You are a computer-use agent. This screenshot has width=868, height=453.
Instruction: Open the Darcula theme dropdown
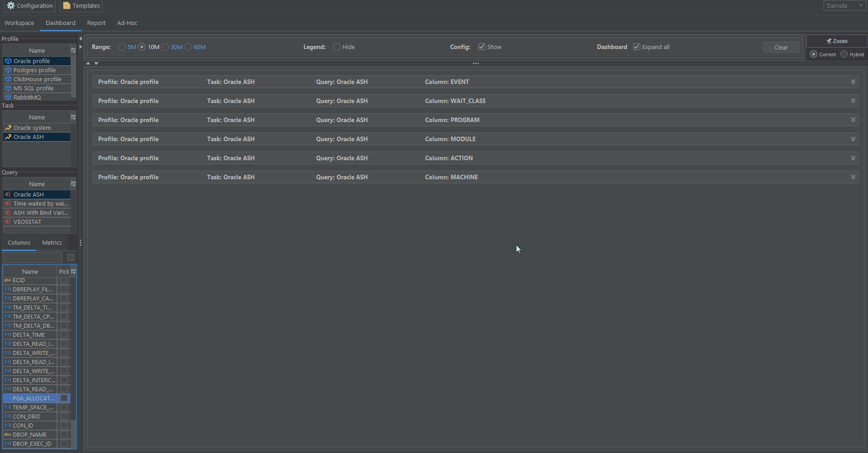click(x=844, y=5)
